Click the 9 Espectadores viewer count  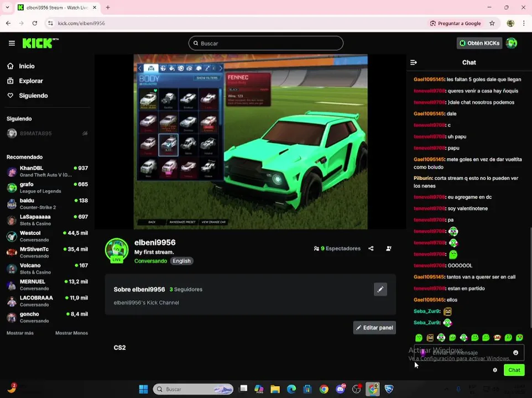337,249
